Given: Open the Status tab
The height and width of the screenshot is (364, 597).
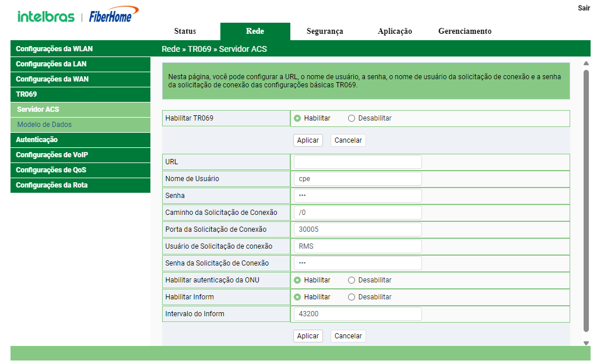Looking at the screenshot, I should [185, 31].
